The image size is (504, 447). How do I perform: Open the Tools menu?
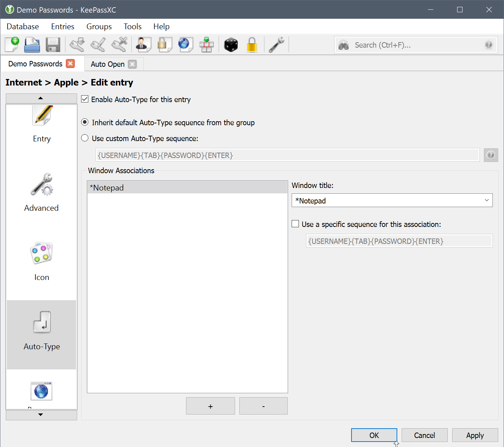(132, 26)
